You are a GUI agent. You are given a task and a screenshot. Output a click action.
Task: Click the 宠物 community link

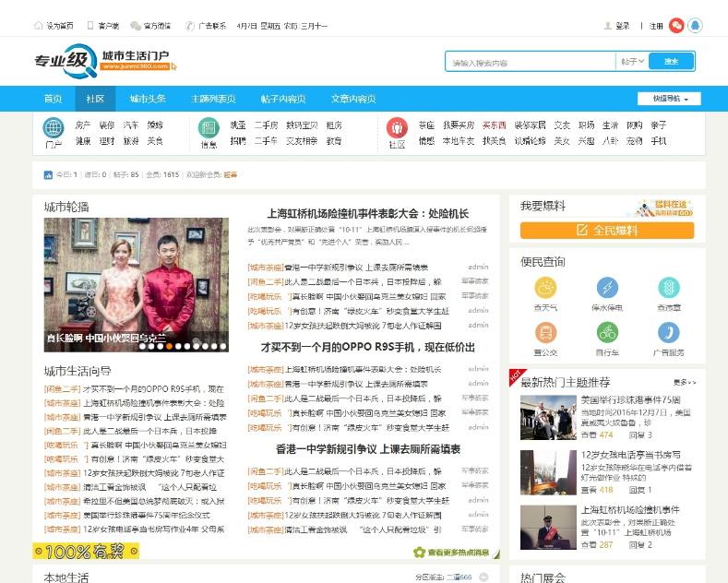[635, 140]
